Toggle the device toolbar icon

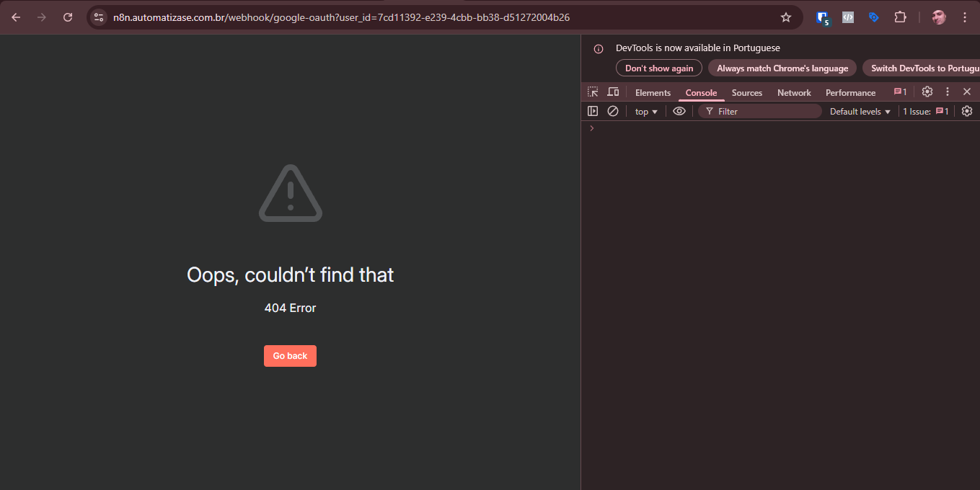point(613,92)
